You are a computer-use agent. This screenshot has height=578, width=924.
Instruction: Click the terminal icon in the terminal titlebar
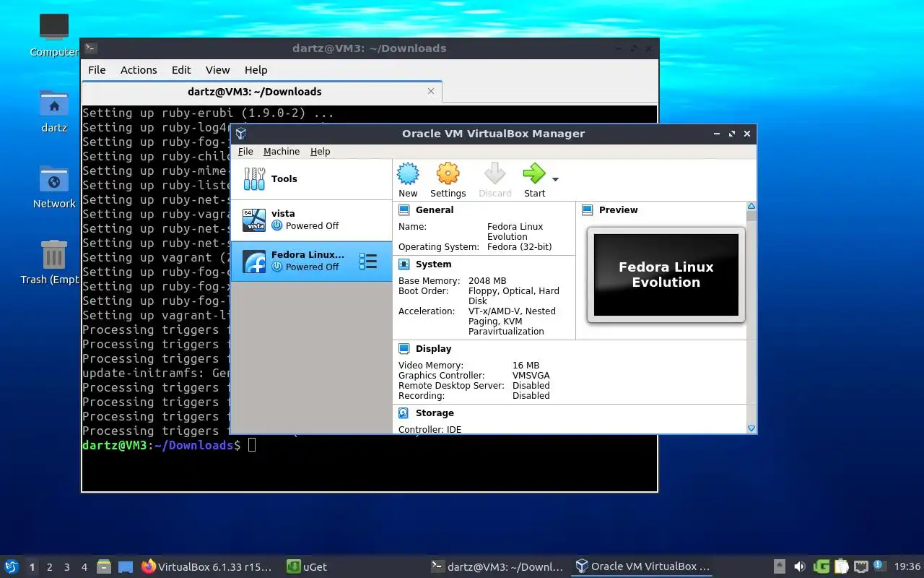91,48
